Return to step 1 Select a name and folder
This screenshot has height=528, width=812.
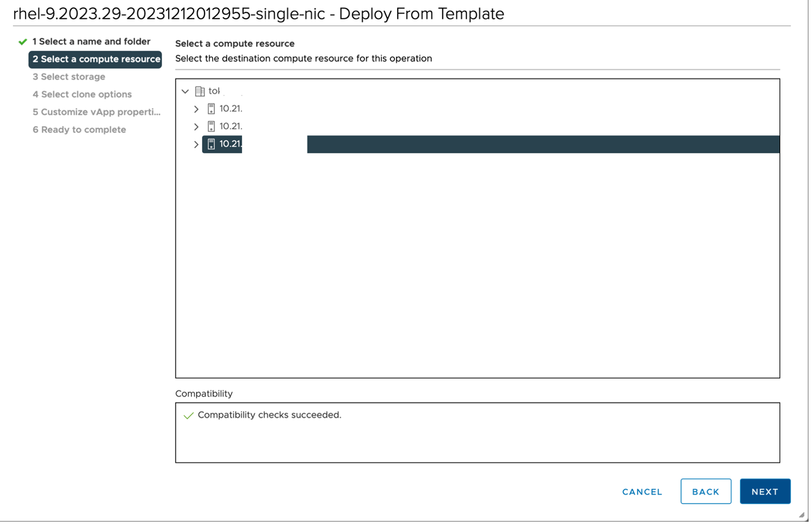point(91,41)
